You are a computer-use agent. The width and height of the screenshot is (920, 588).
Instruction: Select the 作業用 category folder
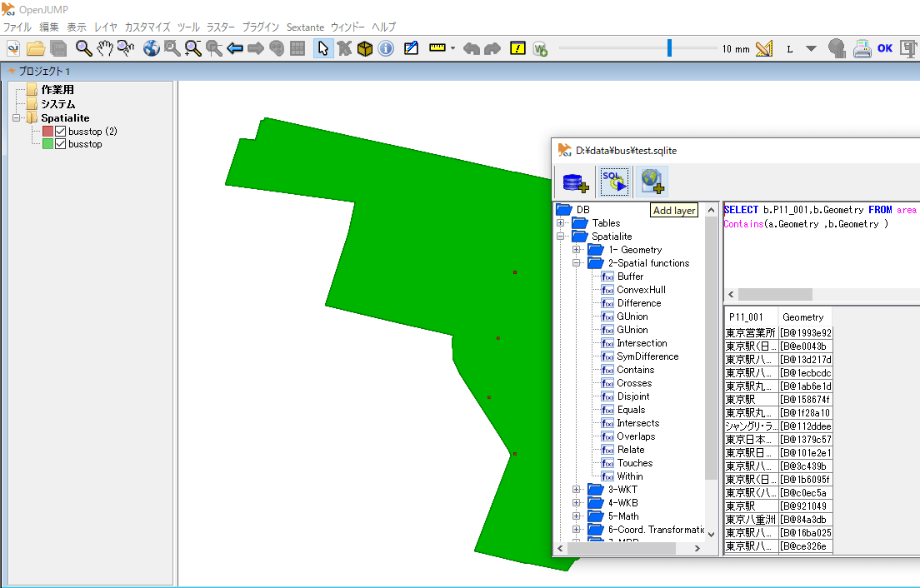(50, 90)
